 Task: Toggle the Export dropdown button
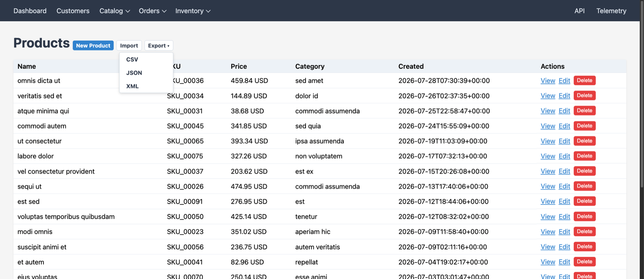point(159,46)
